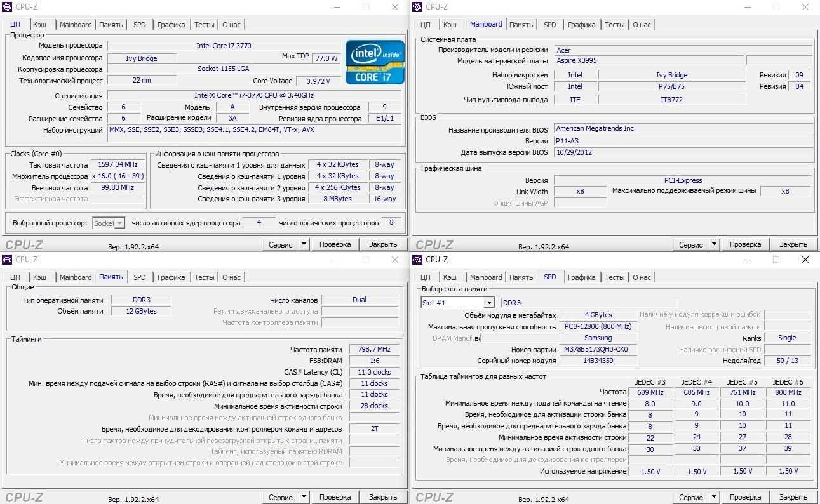Image resolution: width=820 pixels, height=504 pixels.
Task: Click Проверка button in SPD window
Action: pyautogui.click(x=746, y=497)
